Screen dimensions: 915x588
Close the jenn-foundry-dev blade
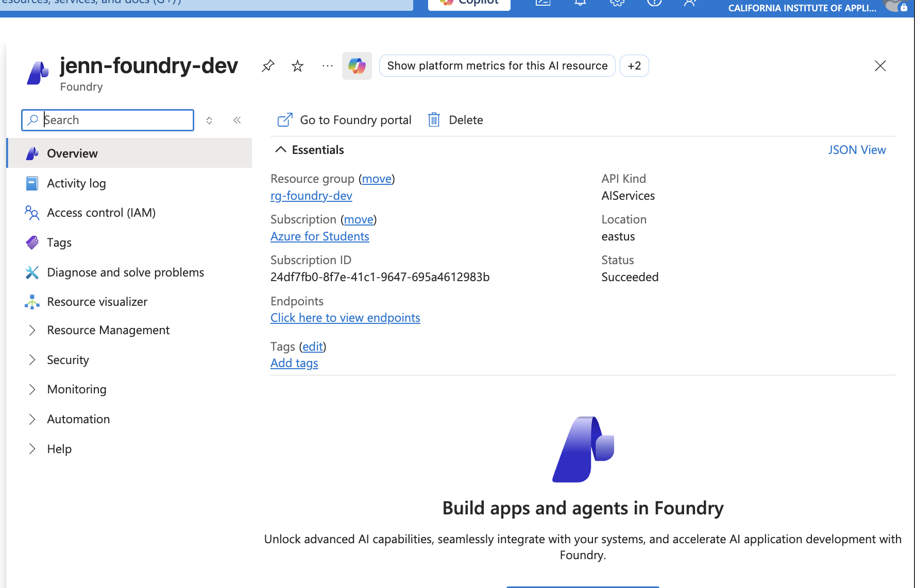880,66
